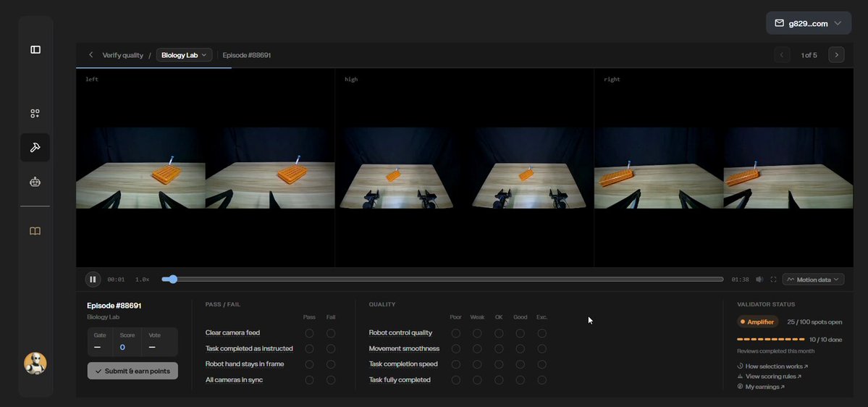868x407 pixels.
Task: Mark Robot hand stays in frame Pass
Action: [309, 364]
